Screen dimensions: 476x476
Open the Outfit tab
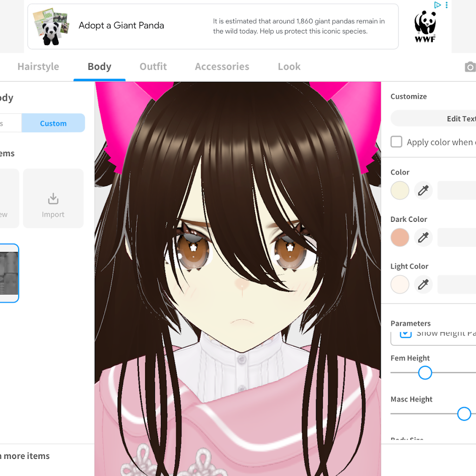153,66
